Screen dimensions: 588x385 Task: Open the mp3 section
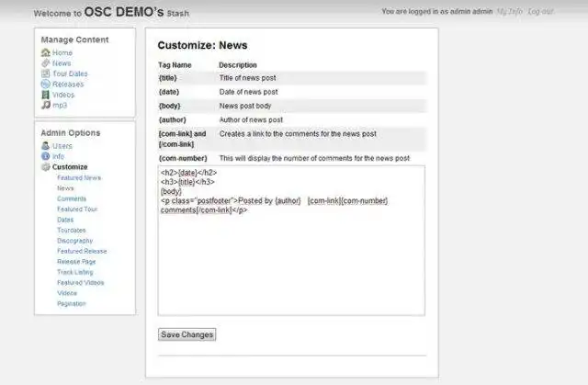click(60, 106)
